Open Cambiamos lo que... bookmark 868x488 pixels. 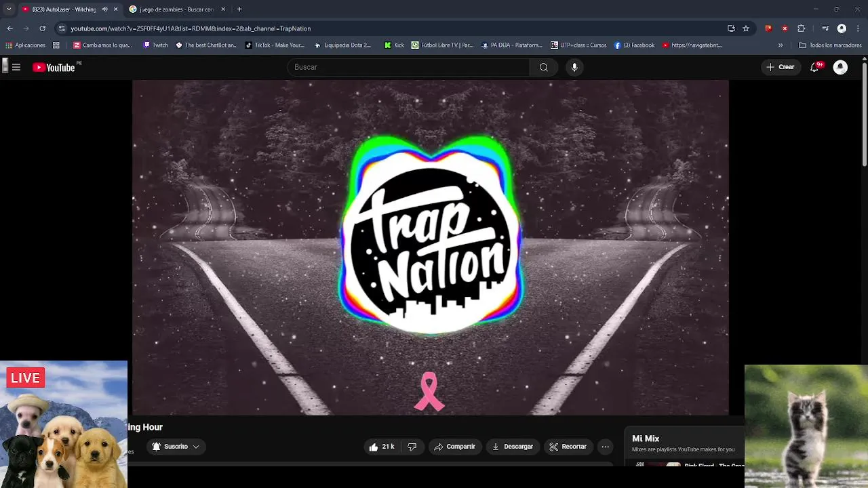pyautogui.click(x=102, y=45)
